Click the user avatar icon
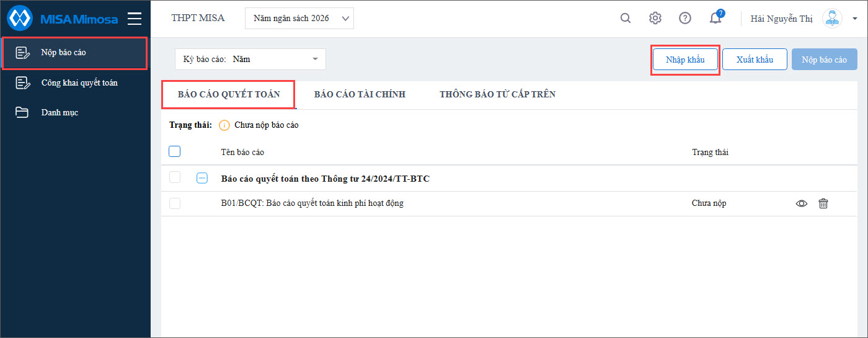The height and width of the screenshot is (338, 868). pyautogui.click(x=832, y=19)
